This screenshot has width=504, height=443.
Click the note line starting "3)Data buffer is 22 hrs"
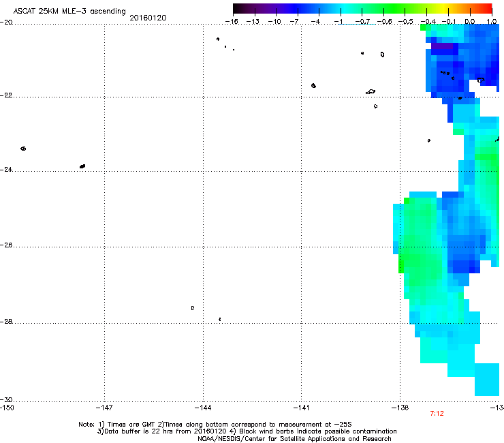[247, 431]
